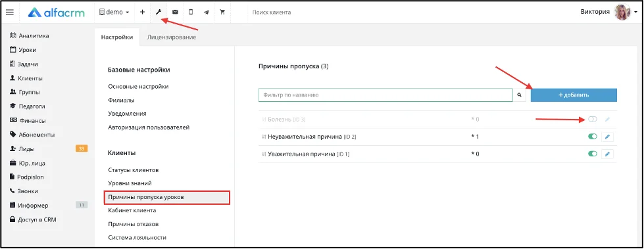
Task: Click the plus add icon in top bar
Action: tap(142, 12)
